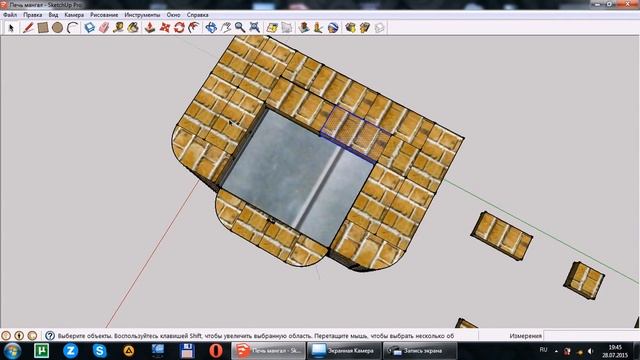
Task: Preview model in Google Earth icon
Action: click(333, 28)
